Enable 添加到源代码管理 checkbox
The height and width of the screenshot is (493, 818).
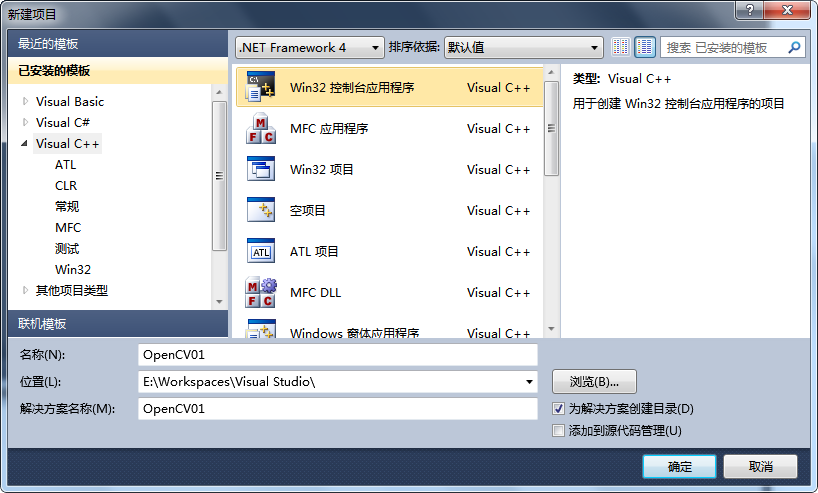pos(558,430)
